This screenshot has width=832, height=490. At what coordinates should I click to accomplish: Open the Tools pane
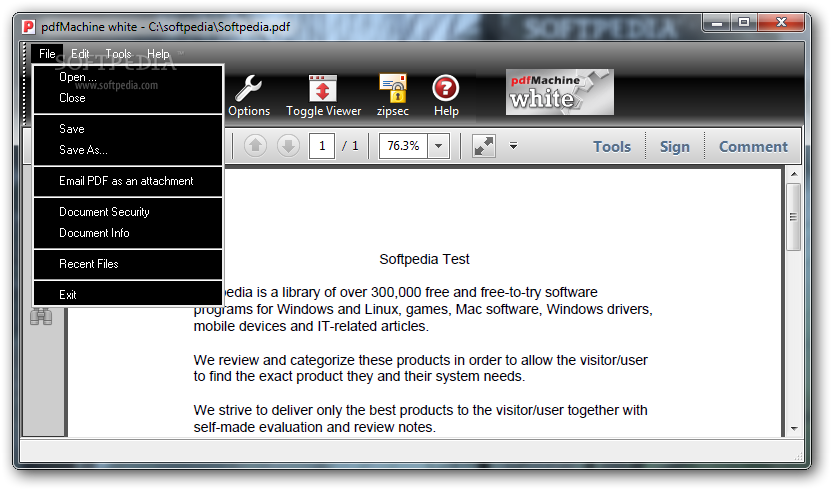pos(612,147)
